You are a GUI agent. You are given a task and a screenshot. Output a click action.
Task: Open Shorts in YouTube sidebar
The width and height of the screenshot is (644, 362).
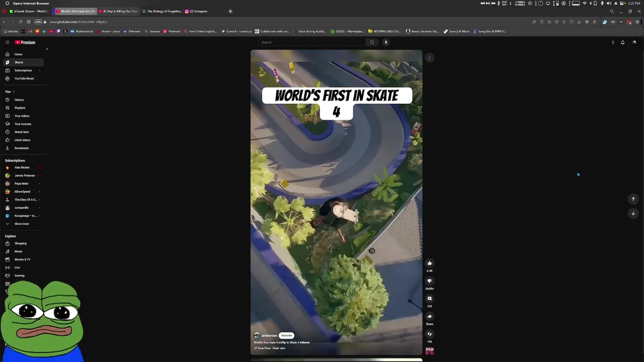pyautogui.click(x=23, y=62)
